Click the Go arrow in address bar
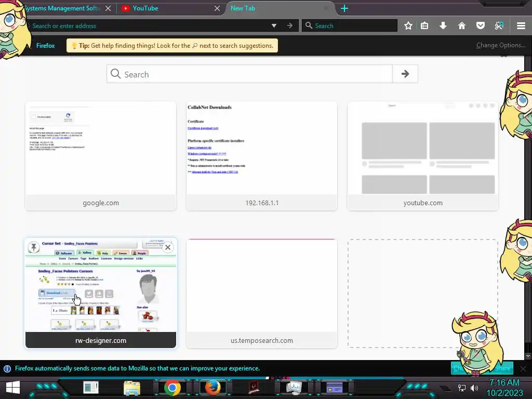The width and height of the screenshot is (532, 399). [x=290, y=26]
